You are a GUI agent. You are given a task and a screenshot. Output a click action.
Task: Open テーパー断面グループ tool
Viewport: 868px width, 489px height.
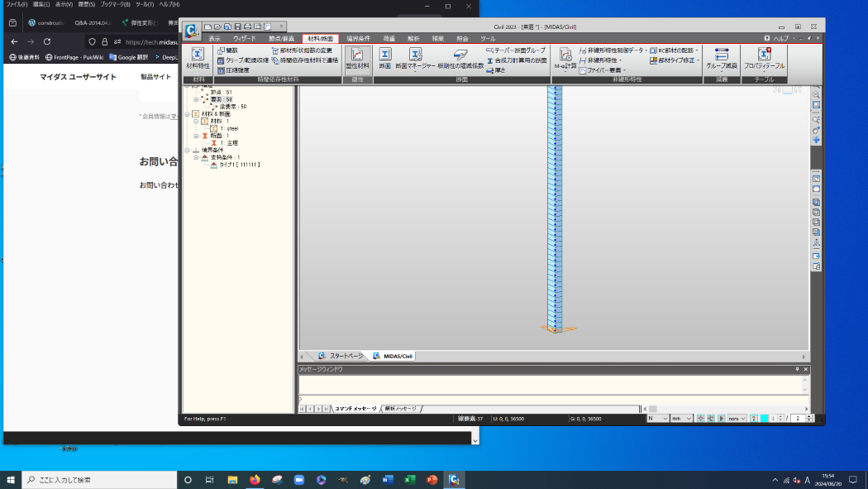(x=515, y=50)
